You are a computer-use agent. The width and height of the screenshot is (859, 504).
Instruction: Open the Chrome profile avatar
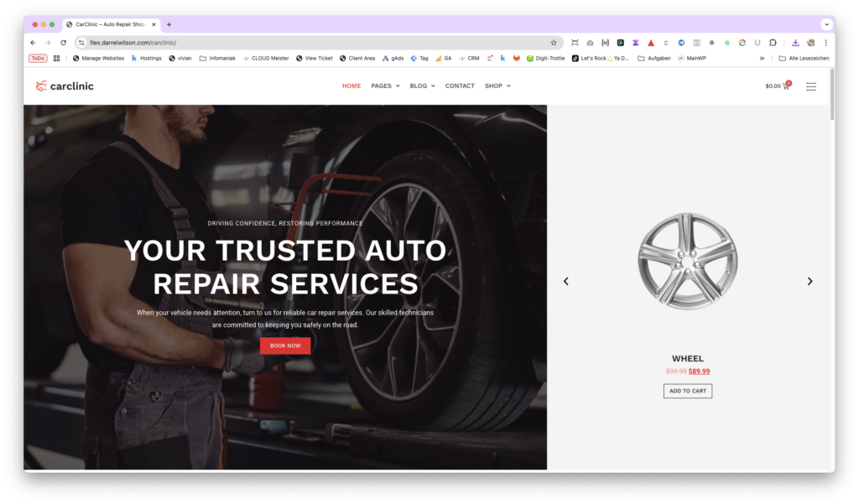[x=811, y=43]
